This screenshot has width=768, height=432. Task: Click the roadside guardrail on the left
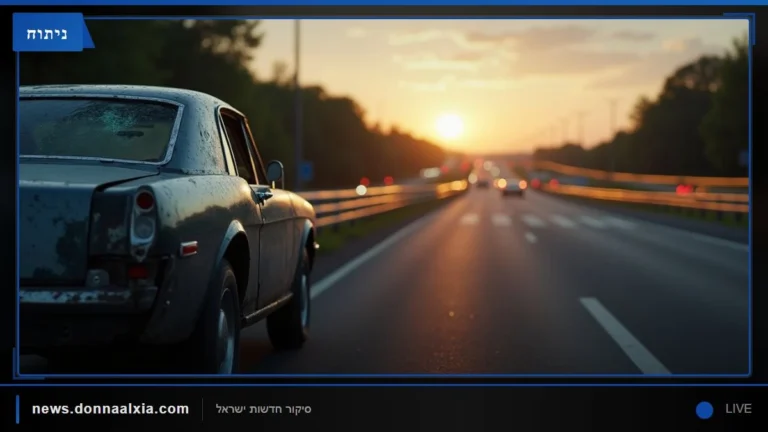click(383, 201)
